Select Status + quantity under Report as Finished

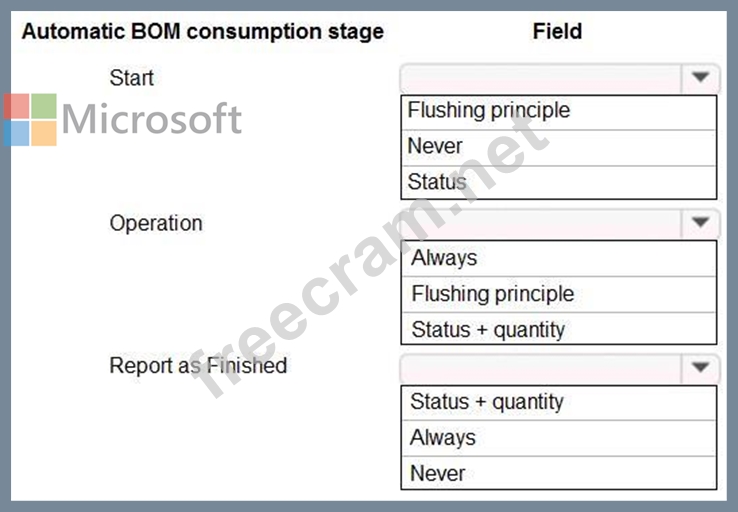click(559, 403)
